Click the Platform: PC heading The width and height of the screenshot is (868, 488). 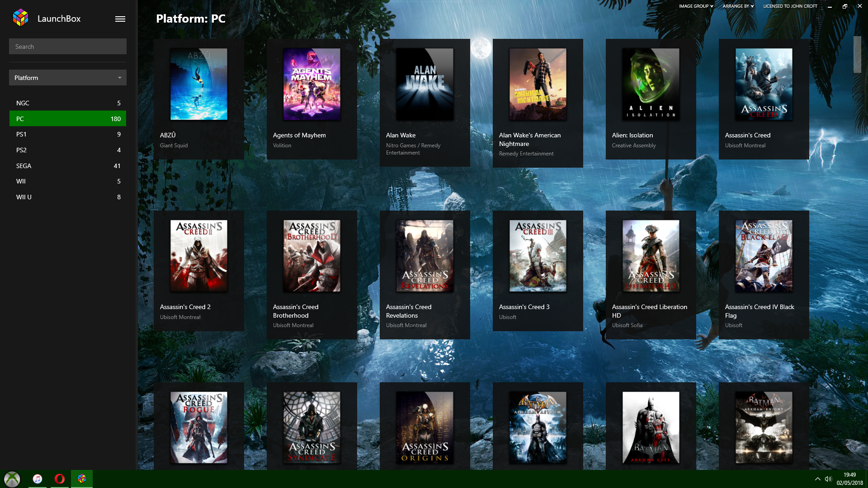191,19
